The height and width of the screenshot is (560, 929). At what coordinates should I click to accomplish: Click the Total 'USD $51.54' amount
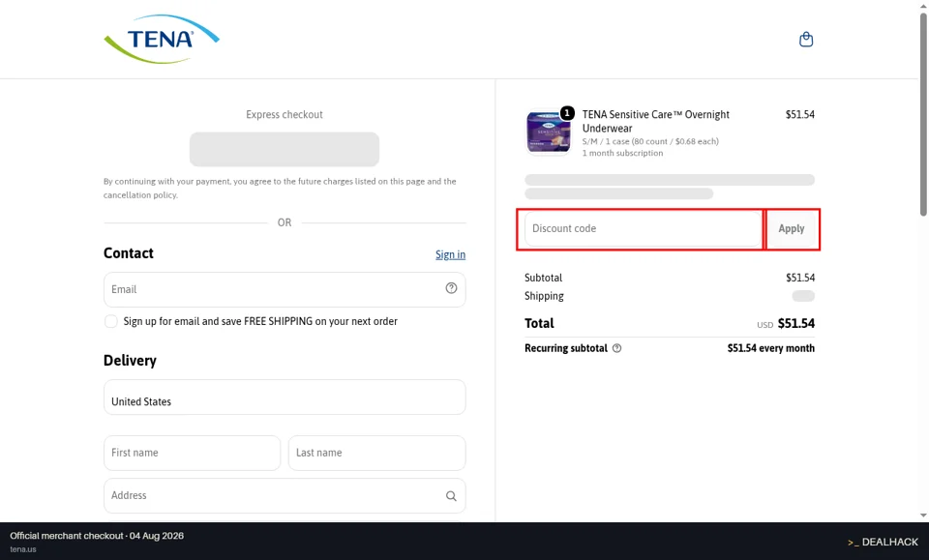786,323
